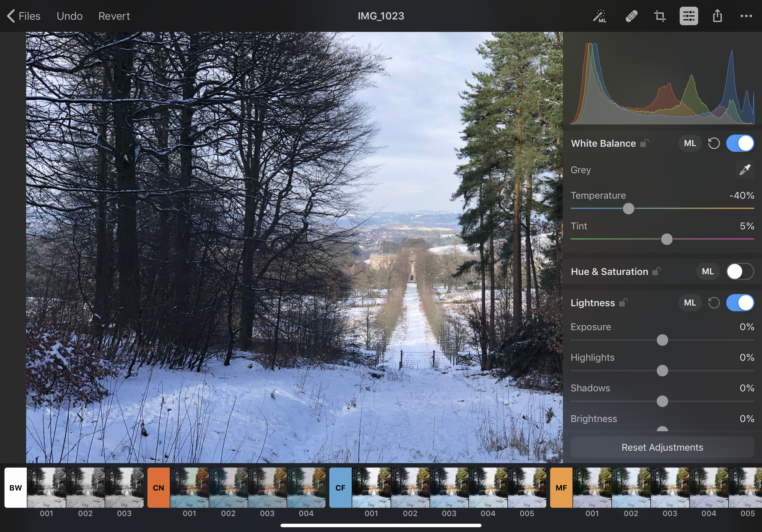The height and width of the screenshot is (532, 762).
Task: Click the snowy landscape photo canvas
Action: pos(295,247)
